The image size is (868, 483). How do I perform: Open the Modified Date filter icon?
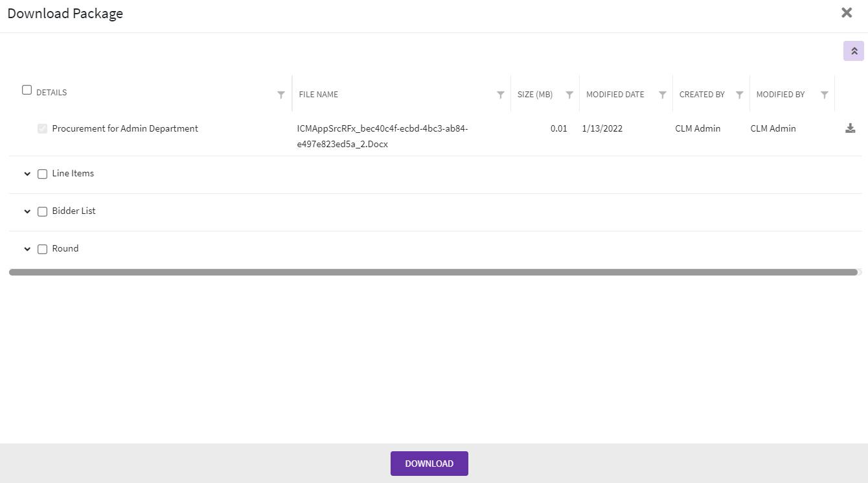point(662,95)
